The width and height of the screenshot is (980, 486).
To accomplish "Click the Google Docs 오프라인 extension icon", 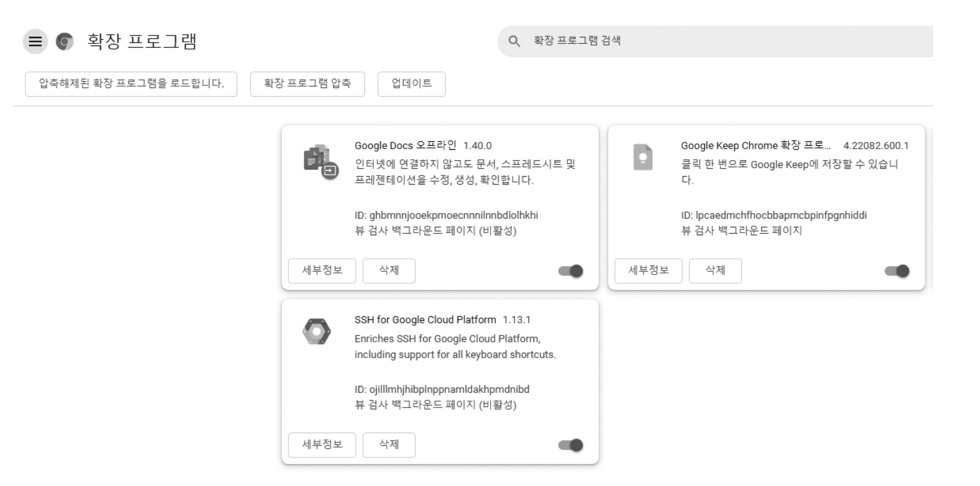I will [x=321, y=162].
